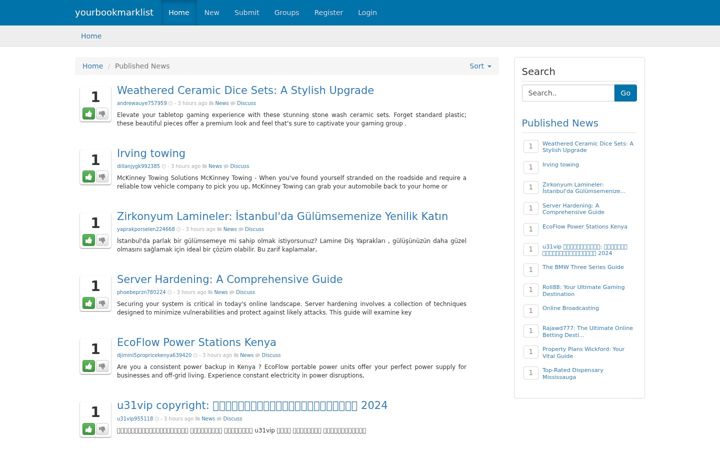Click News category under u31vip post
The image size is (720, 450).
[x=208, y=419]
